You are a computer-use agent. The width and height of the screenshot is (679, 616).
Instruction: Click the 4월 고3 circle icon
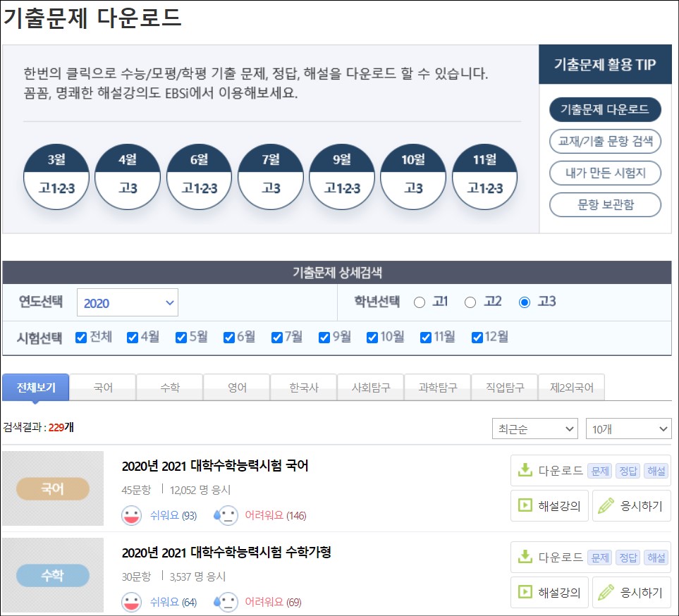128,177
